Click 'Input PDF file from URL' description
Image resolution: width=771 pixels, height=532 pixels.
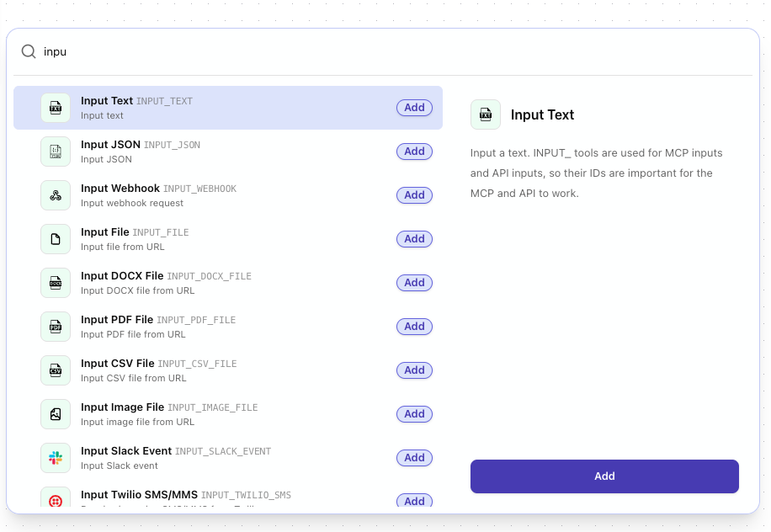coord(133,334)
